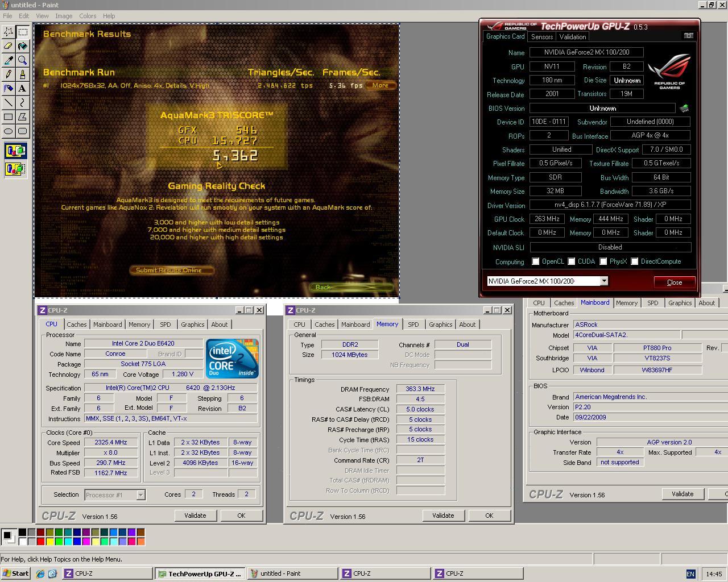Enable the OpenCL checkbox in GPU-Z

(536, 261)
